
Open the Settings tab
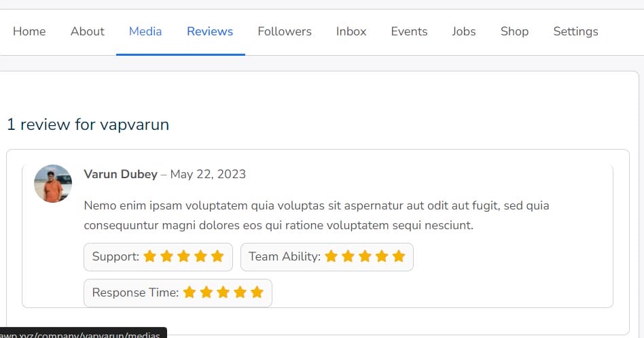pos(575,31)
